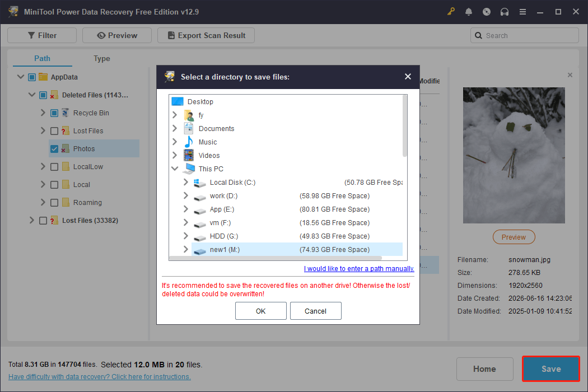Click the Preview toolbar button
Viewport: 588px width, 392px height.
(x=117, y=35)
